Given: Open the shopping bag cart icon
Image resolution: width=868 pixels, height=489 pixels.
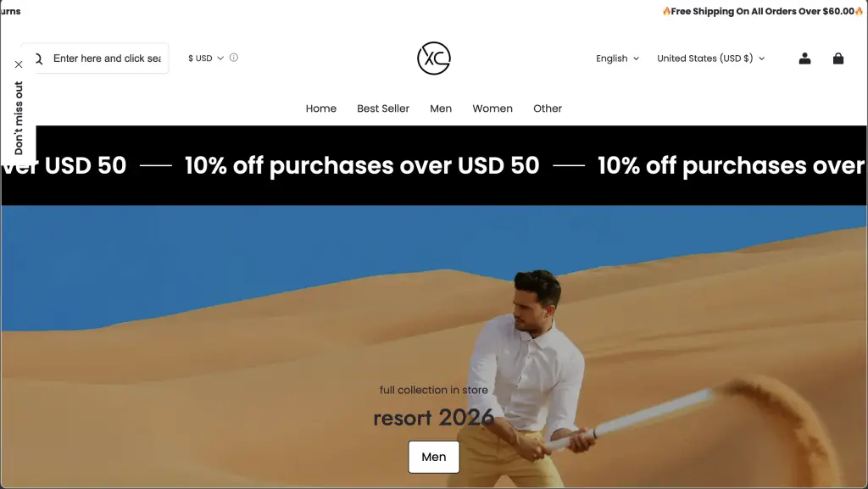Looking at the screenshot, I should [838, 58].
